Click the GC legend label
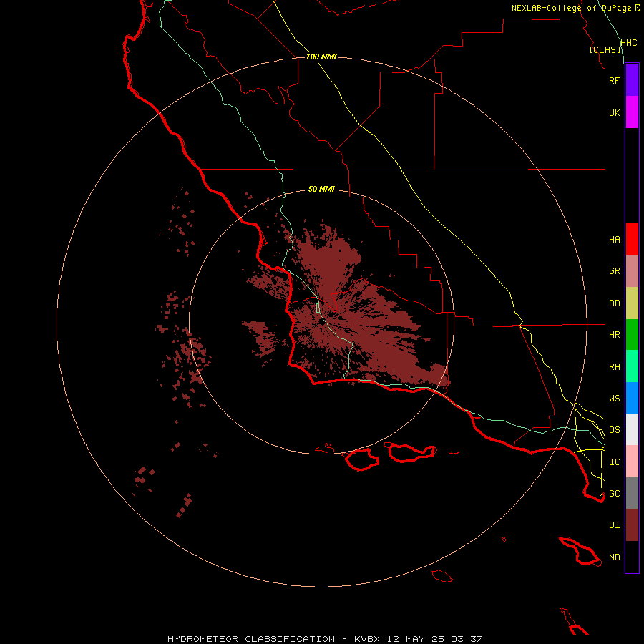 pyautogui.click(x=614, y=493)
